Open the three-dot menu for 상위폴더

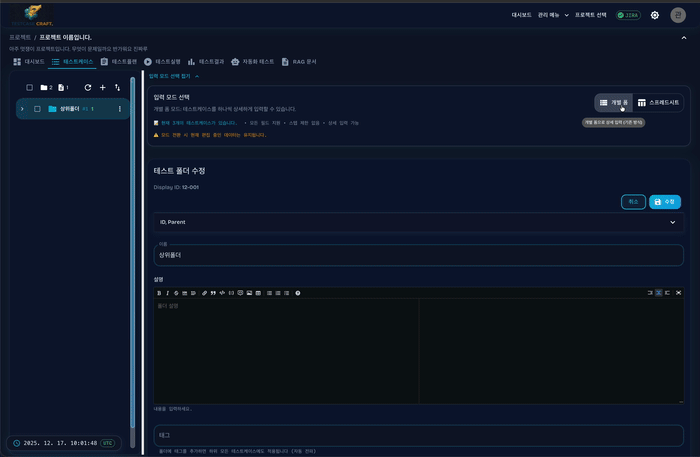120,109
